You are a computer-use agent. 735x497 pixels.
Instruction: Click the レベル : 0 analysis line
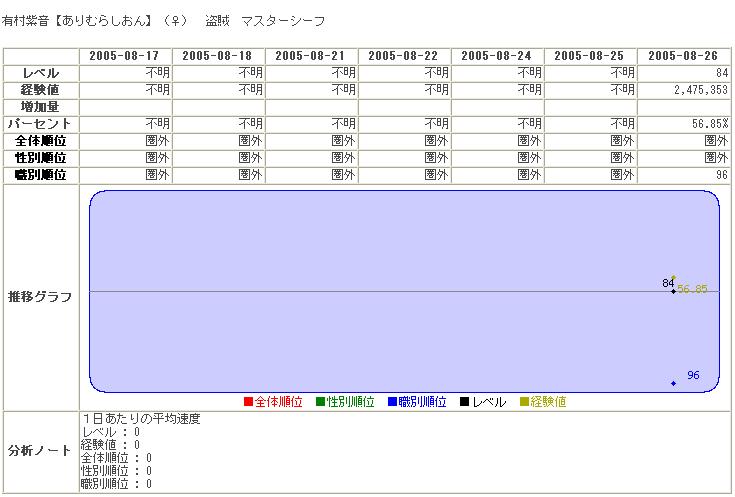tap(111, 432)
